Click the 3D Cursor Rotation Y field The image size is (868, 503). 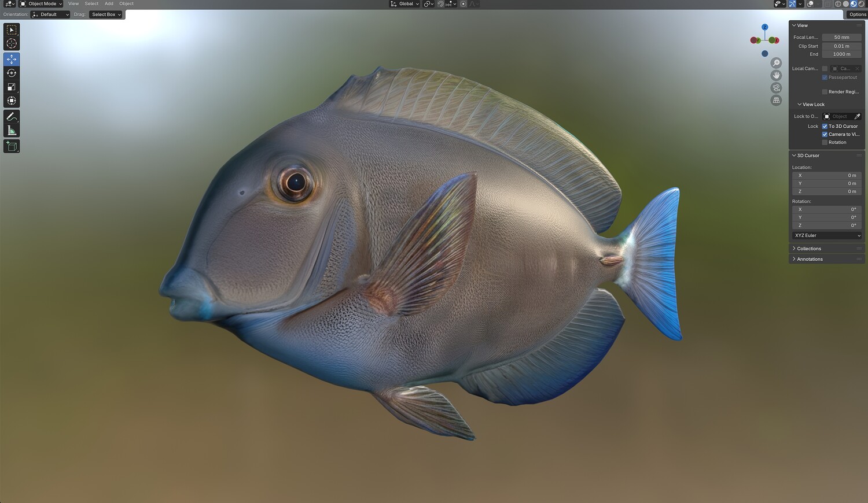pyautogui.click(x=827, y=217)
